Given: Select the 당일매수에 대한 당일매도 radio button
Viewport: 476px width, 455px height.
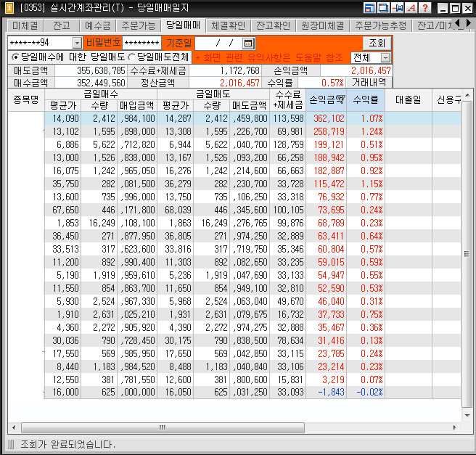Looking at the screenshot, I should click(16, 57).
